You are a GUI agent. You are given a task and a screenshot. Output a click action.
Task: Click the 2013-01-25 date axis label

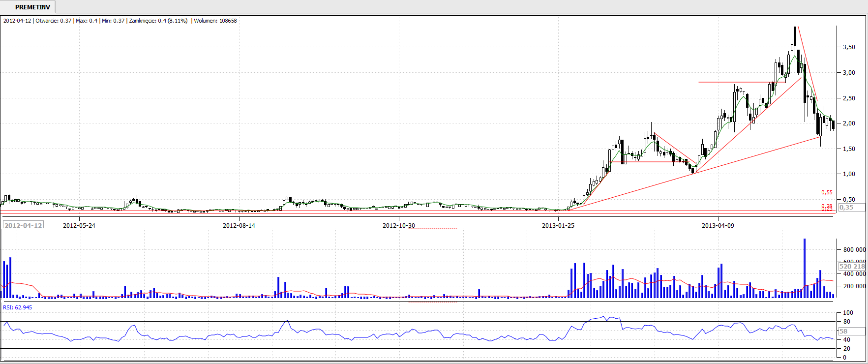(558, 225)
